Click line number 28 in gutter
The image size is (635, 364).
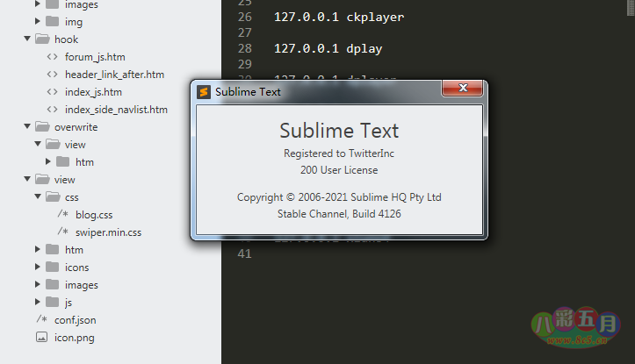[x=245, y=48]
